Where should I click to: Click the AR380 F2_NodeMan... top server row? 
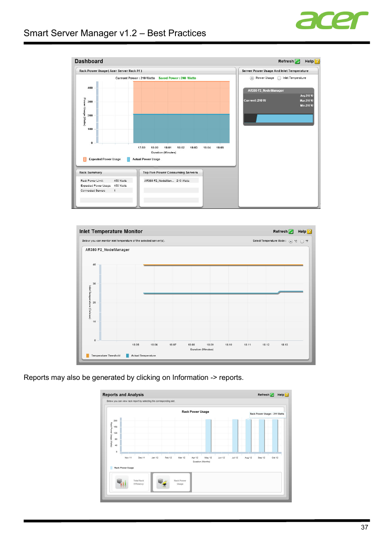(x=171, y=180)
